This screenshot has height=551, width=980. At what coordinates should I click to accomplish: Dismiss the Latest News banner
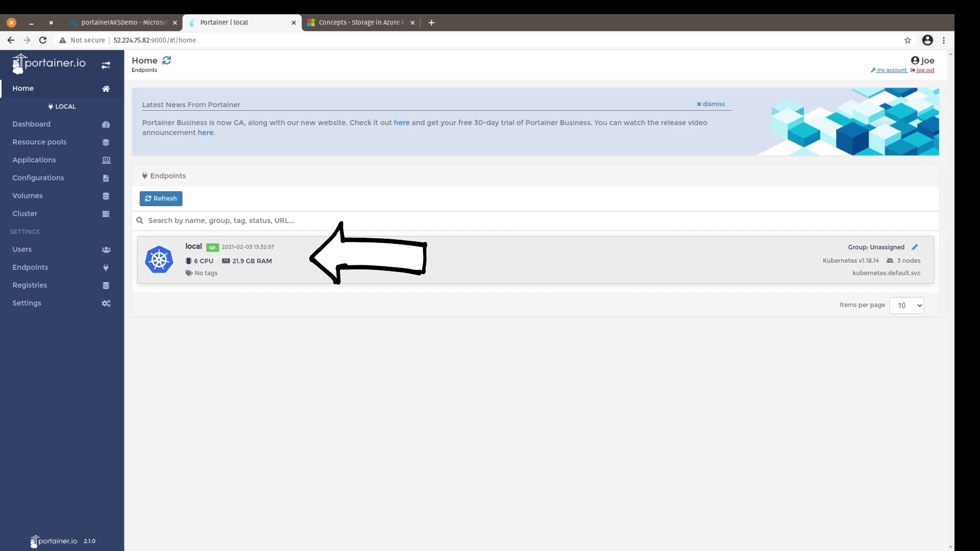(x=710, y=104)
